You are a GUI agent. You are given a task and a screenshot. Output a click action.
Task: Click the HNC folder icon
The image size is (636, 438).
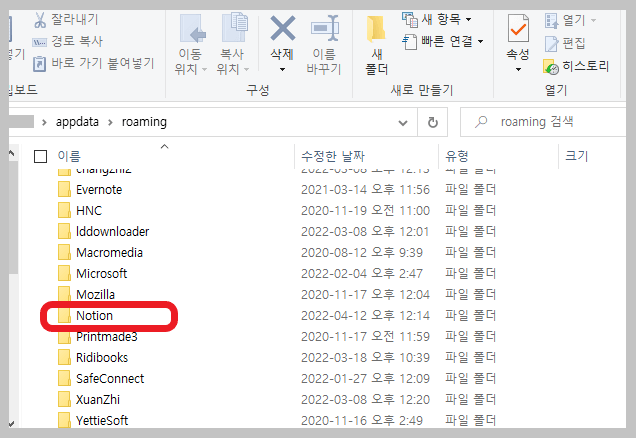pos(64,210)
